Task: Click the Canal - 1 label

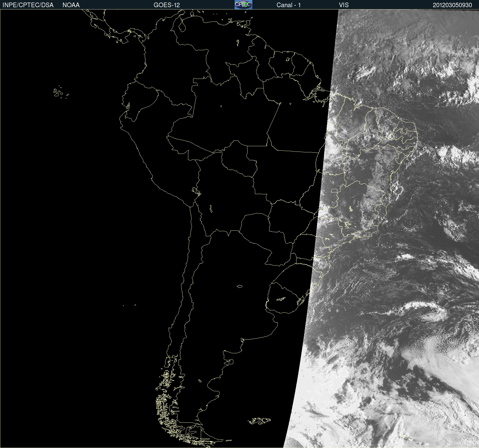Action: click(289, 5)
